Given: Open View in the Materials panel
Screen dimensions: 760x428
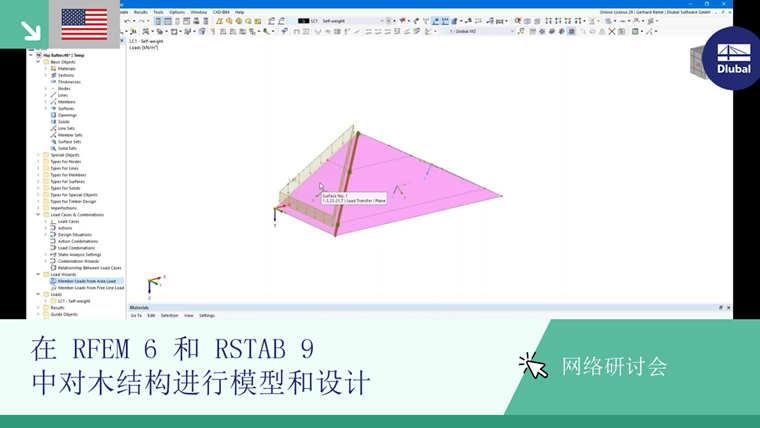Looking at the screenshot, I should pyautogui.click(x=189, y=316).
